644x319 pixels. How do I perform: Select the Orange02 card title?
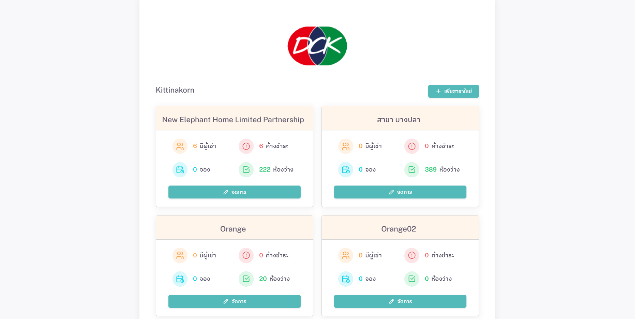[x=399, y=229]
